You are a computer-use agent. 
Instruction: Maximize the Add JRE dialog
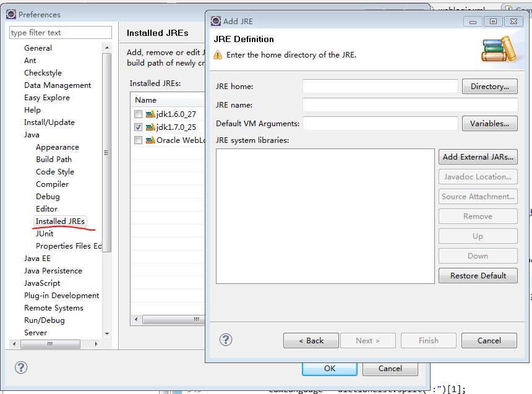pyautogui.click(x=493, y=22)
